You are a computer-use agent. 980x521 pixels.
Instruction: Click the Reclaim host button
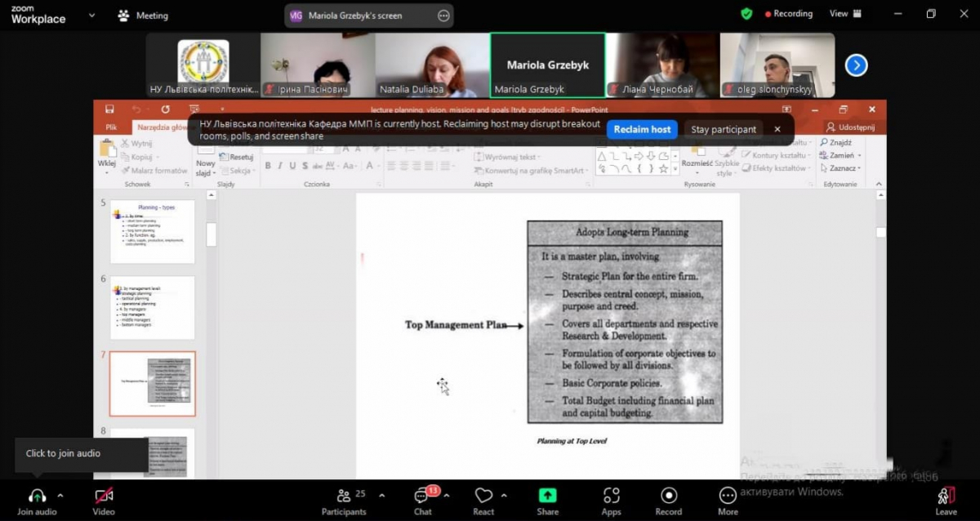642,129
